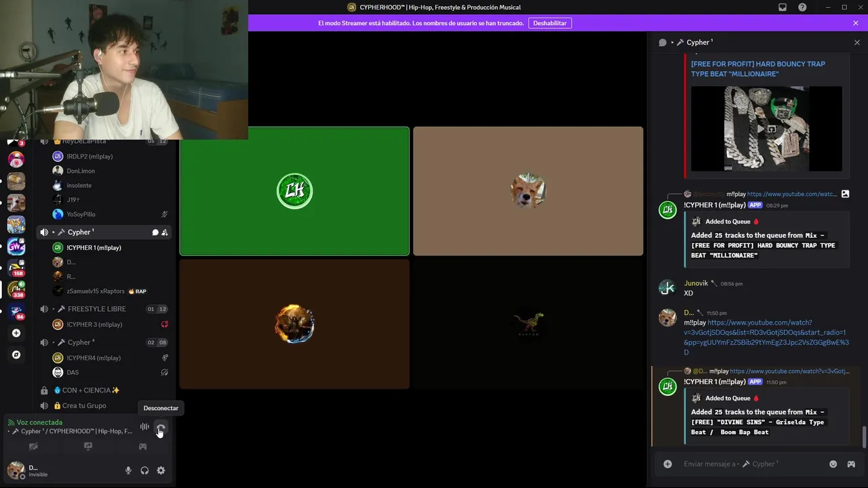Open the GW server icon
This screenshot has height=488, width=868.
point(16,246)
